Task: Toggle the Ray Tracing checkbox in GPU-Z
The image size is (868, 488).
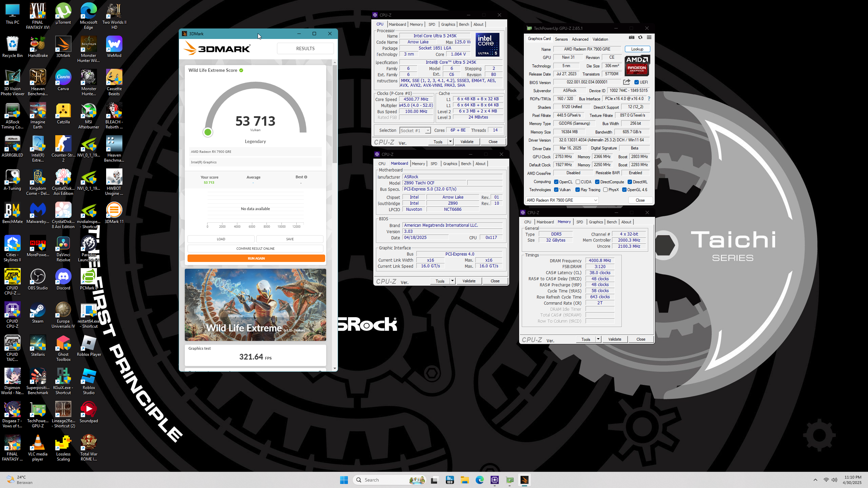Action: pyautogui.click(x=577, y=190)
